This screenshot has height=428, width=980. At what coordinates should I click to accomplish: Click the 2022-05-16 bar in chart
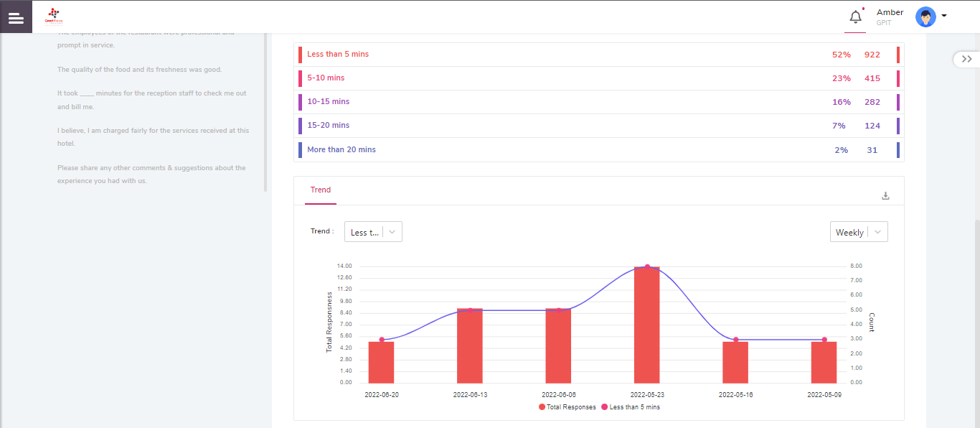pyautogui.click(x=735, y=362)
